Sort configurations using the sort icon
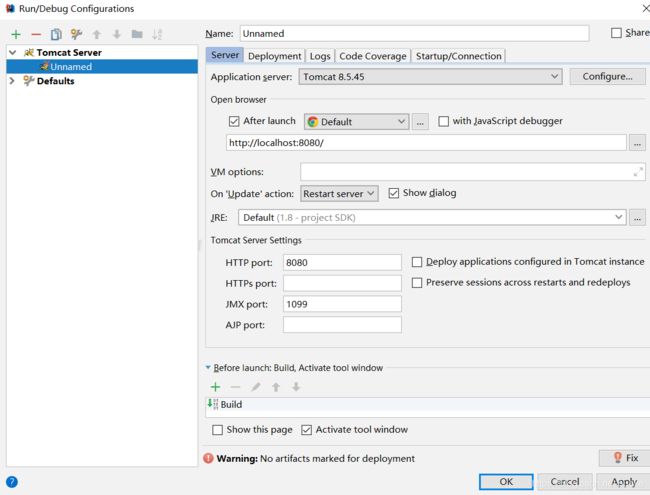This screenshot has height=495, width=650. tap(157, 34)
